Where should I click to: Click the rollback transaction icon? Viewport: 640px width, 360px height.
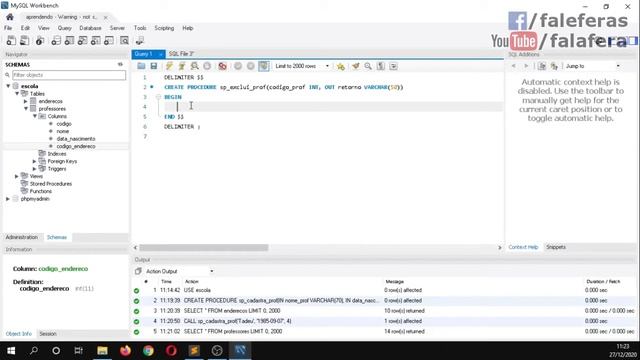[x=251, y=66]
